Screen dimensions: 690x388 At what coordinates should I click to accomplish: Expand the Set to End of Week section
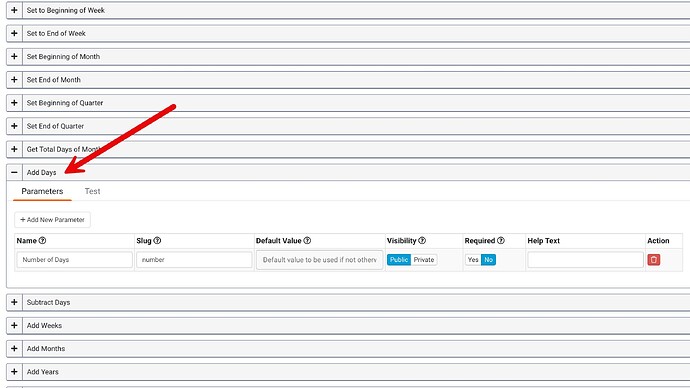tap(14, 33)
